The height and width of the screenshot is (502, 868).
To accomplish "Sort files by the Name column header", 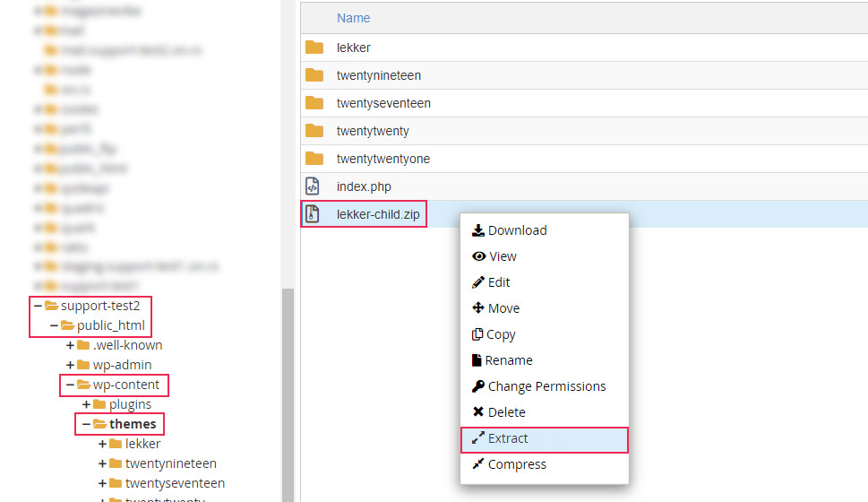I will click(x=353, y=18).
